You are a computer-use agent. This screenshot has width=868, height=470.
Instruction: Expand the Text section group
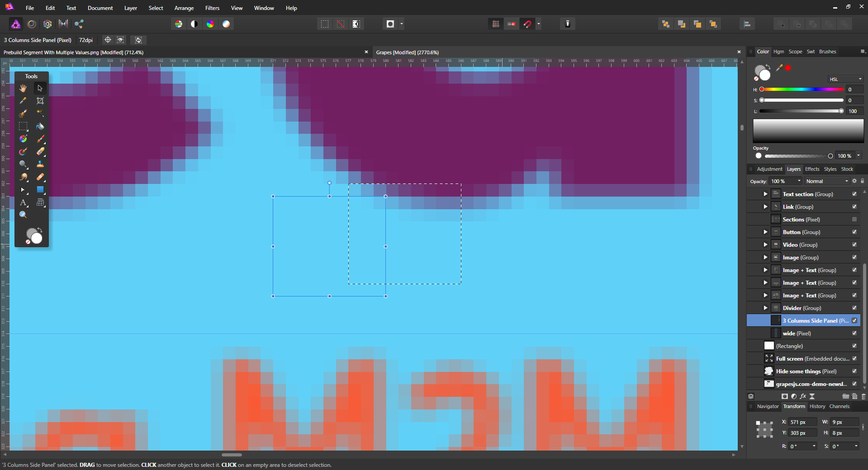[765, 194]
